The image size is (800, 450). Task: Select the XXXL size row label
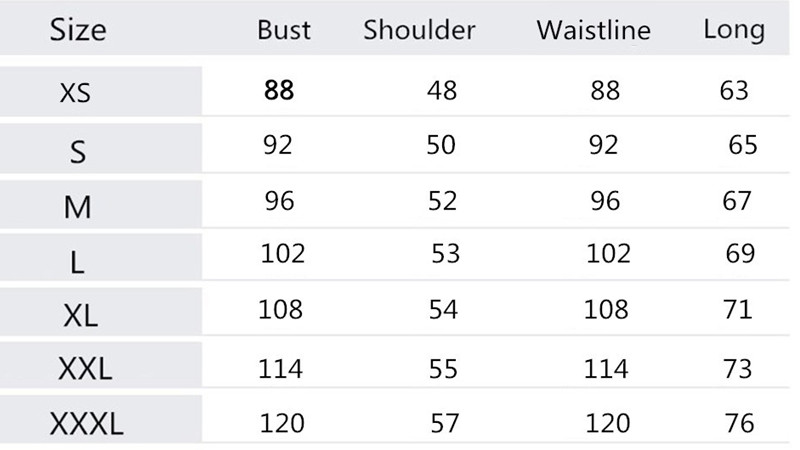pos(87,426)
